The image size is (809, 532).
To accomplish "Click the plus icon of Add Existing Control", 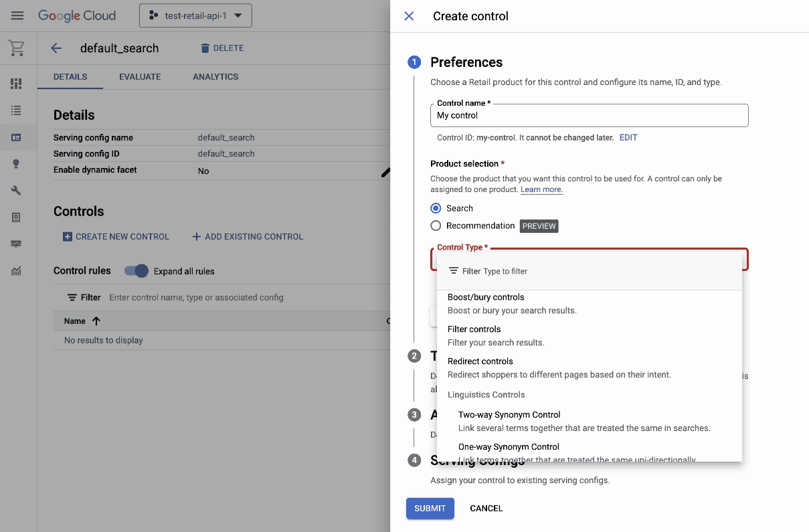I will (196, 236).
